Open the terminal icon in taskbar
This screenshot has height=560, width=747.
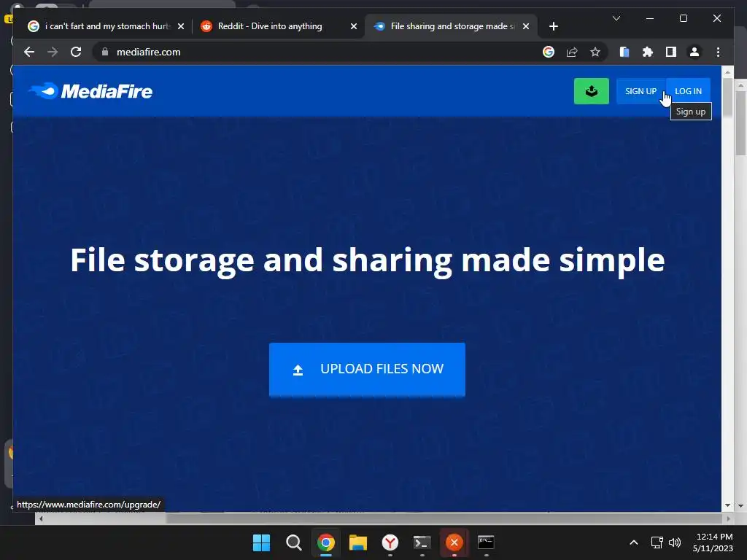(x=422, y=542)
